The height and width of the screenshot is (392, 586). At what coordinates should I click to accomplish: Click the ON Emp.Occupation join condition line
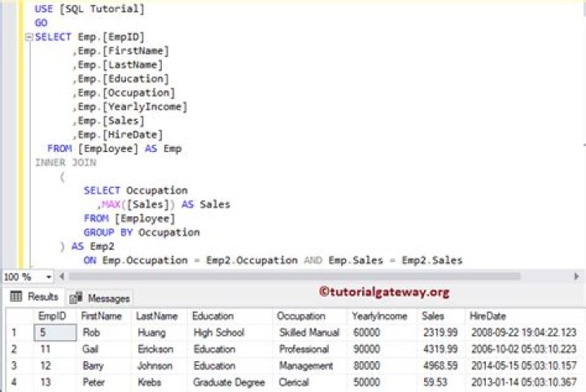click(273, 260)
